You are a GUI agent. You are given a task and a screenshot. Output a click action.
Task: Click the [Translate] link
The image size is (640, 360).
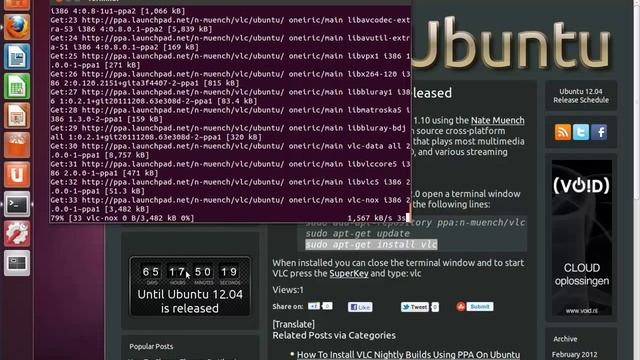pyautogui.click(x=293, y=324)
